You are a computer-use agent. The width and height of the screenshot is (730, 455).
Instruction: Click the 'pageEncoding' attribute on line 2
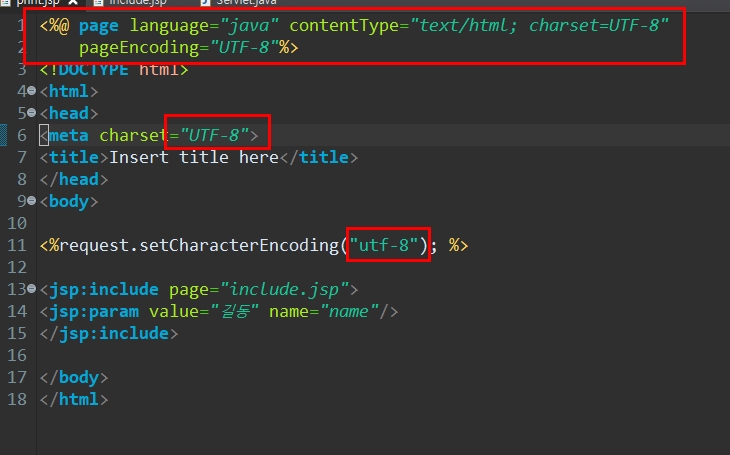tap(139, 48)
